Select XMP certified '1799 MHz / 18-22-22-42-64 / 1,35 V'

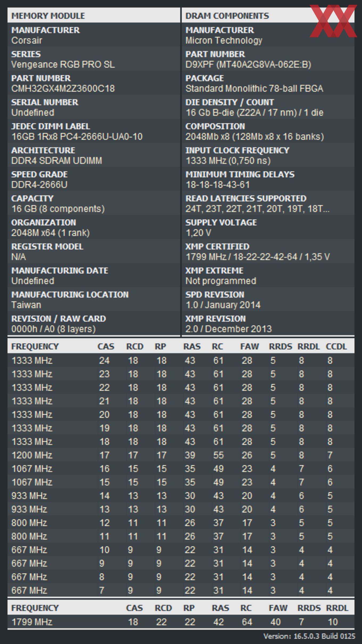[257, 257]
